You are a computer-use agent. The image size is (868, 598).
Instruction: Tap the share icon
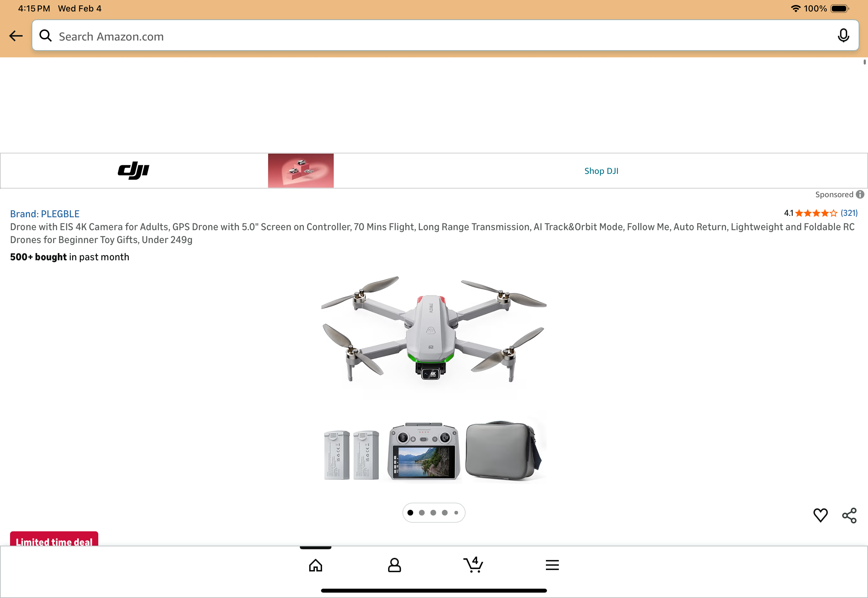pos(849,516)
